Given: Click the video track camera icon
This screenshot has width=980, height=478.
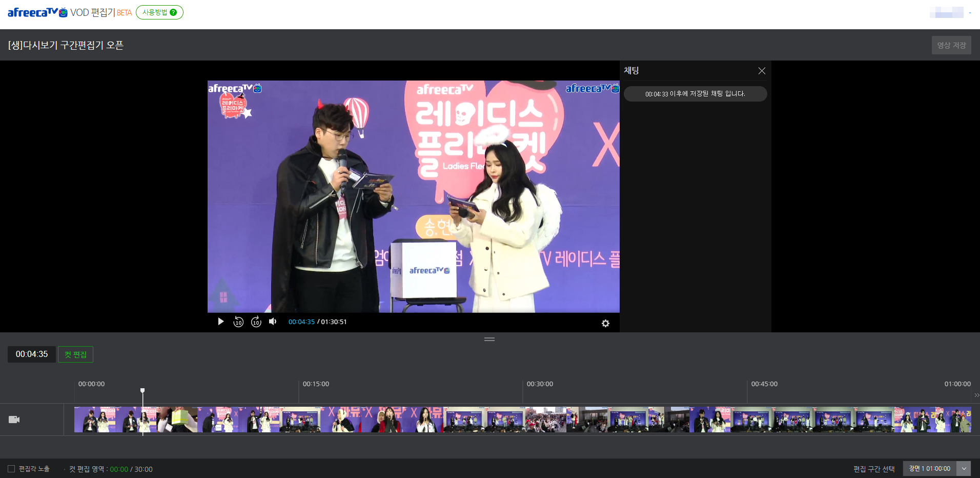Looking at the screenshot, I should click(14, 420).
